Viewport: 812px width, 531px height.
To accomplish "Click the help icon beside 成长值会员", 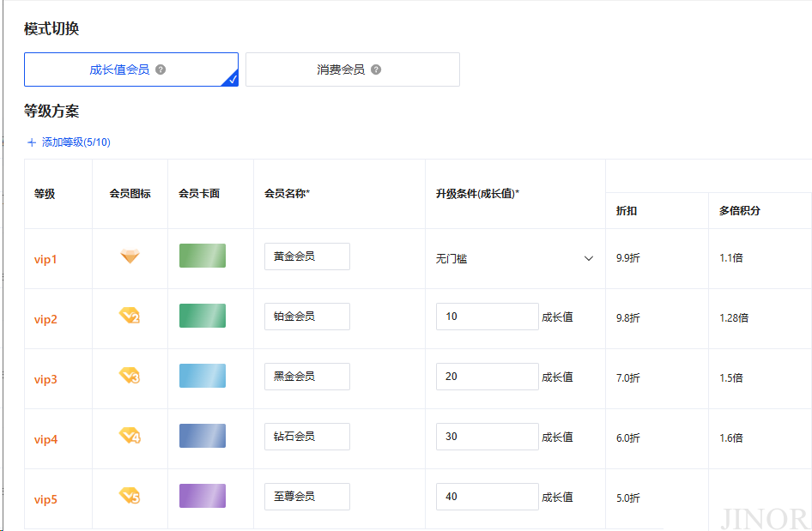I will pos(161,69).
